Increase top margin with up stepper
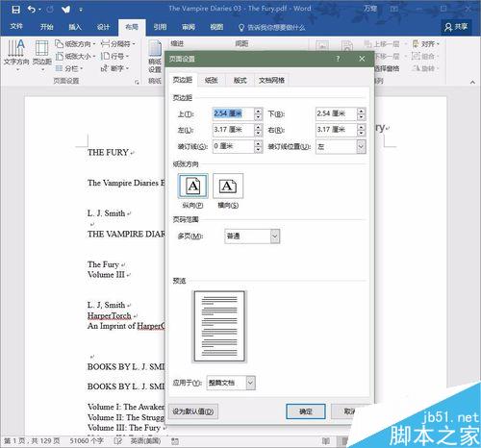 click(258, 111)
